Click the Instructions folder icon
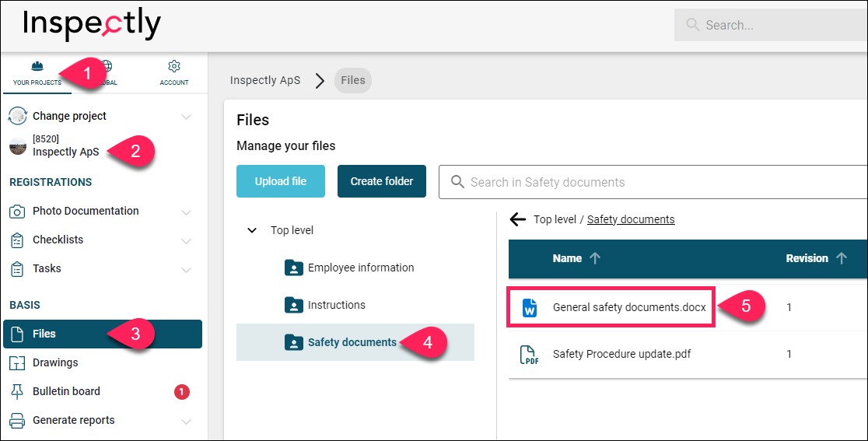868x441 pixels. 293,305
